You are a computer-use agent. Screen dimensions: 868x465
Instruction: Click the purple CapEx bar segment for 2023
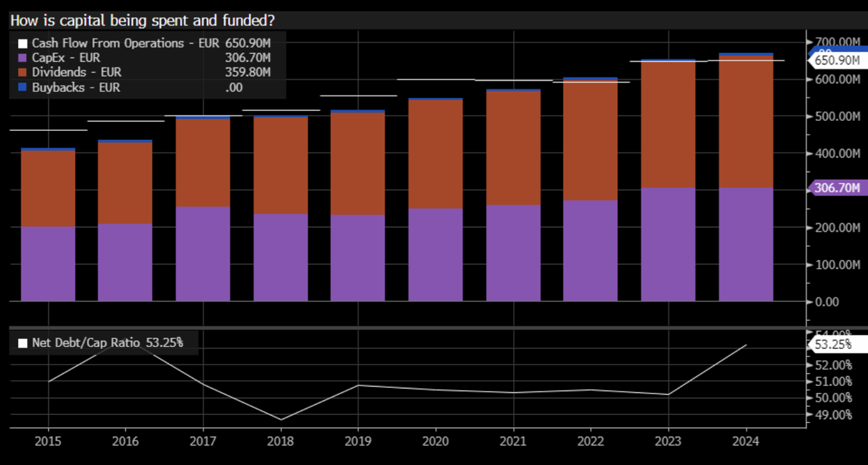(668, 244)
